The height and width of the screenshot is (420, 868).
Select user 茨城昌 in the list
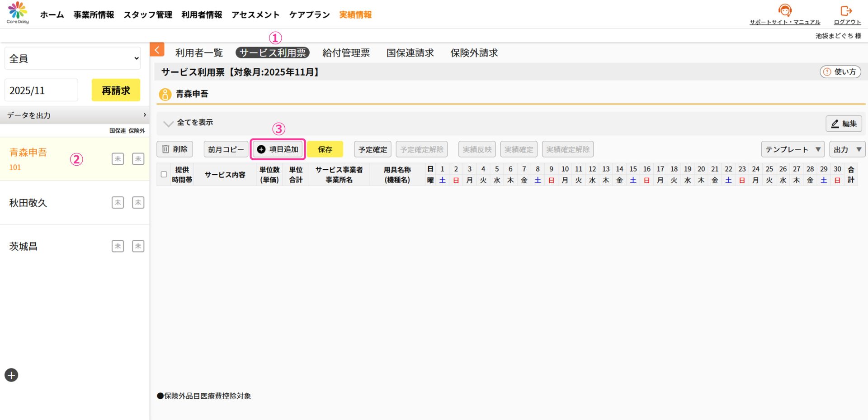pyautogui.click(x=24, y=247)
